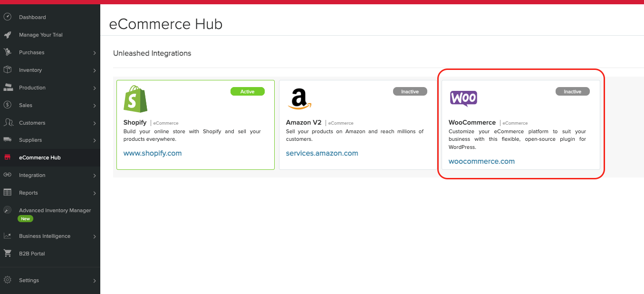644x294 pixels.
Task: Select the eCommerce Hub sidebar item
Action: (x=40, y=157)
